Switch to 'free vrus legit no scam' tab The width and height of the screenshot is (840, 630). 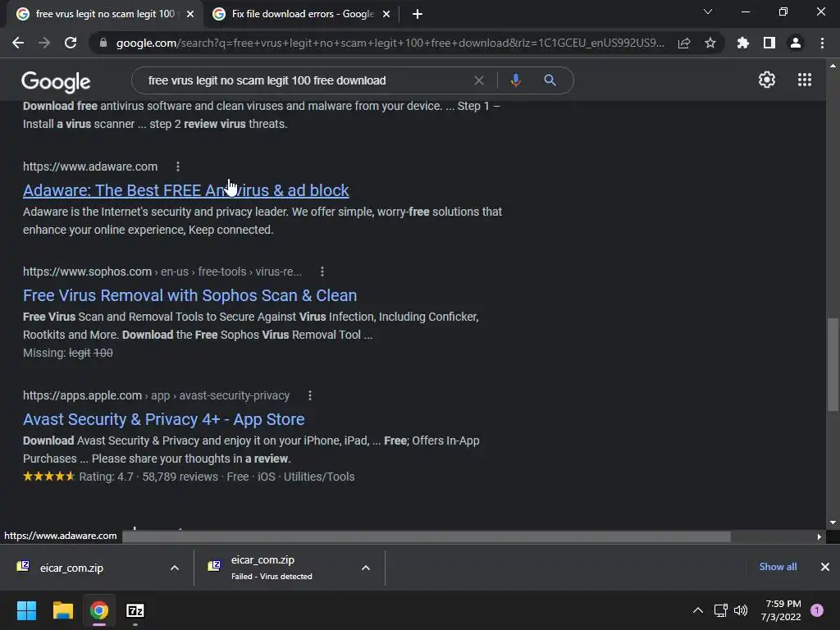(104, 14)
